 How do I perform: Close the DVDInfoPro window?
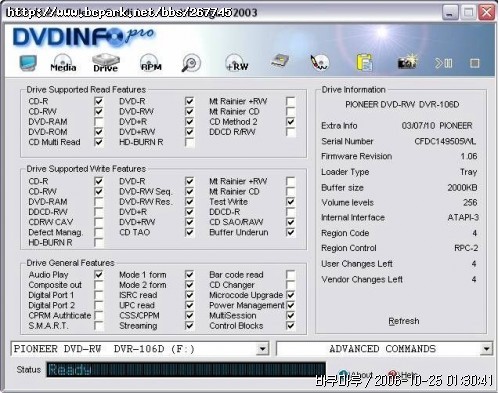coord(486,13)
